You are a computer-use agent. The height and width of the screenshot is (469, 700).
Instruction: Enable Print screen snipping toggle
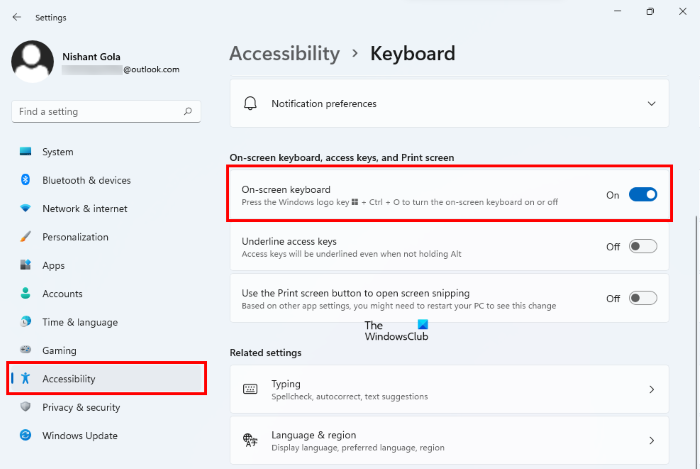642,298
